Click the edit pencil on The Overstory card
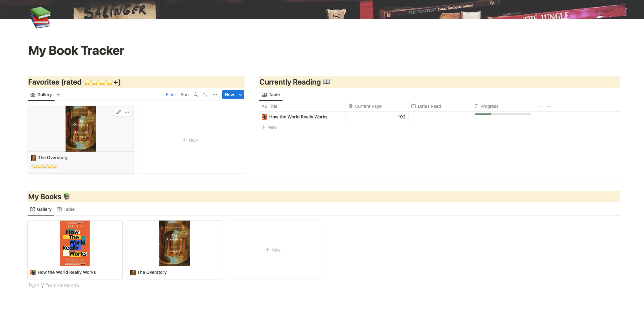Screen dimensions: 644x328 click(119, 112)
